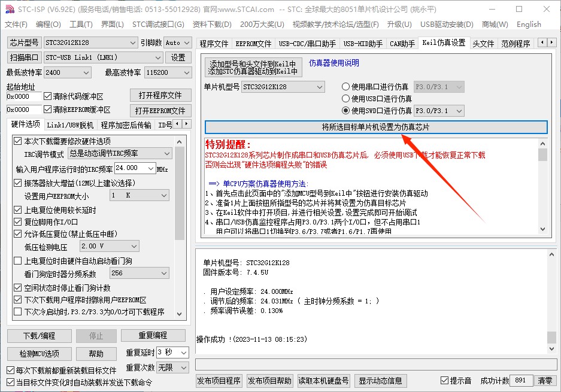This screenshot has height=392, width=561.
Task: Click 打开程序文件 button
Action: pyautogui.click(x=160, y=96)
